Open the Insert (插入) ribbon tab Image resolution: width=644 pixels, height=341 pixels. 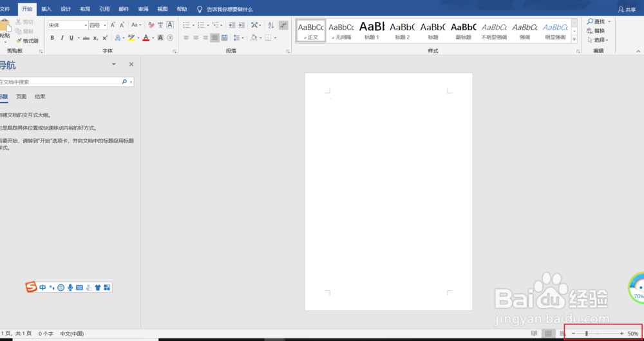[46, 9]
